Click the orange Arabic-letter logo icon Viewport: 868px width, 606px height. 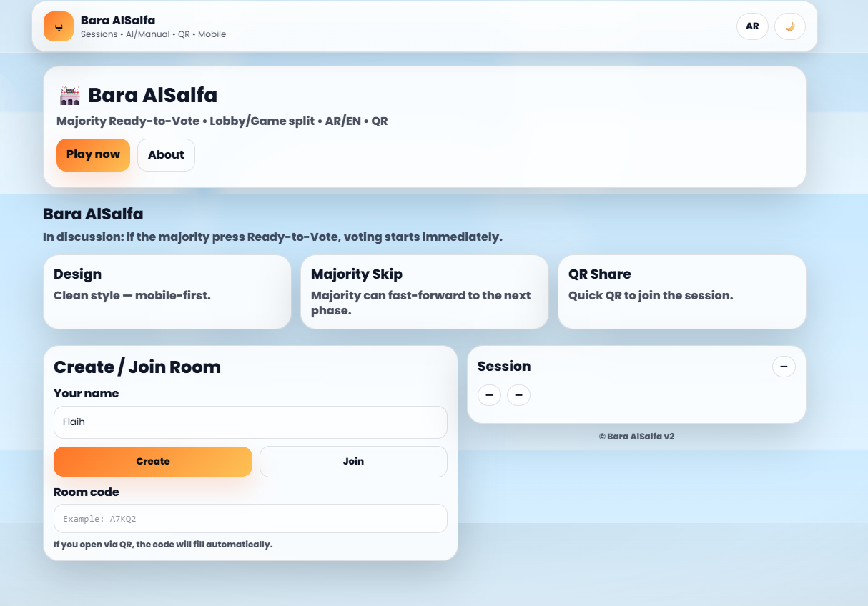click(x=59, y=26)
